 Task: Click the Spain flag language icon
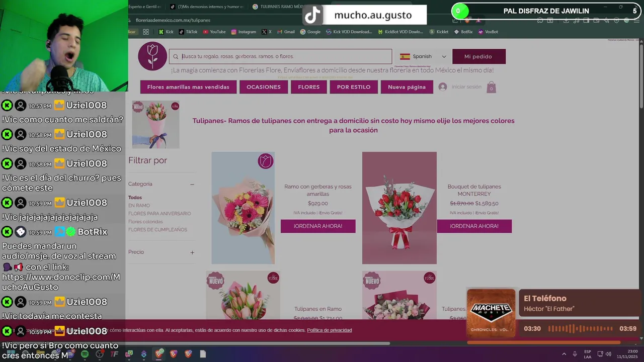[x=405, y=56]
